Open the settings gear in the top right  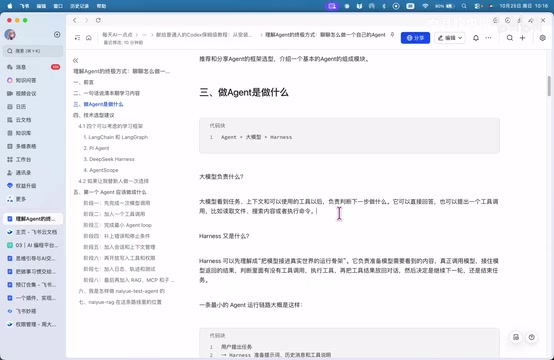(542, 38)
